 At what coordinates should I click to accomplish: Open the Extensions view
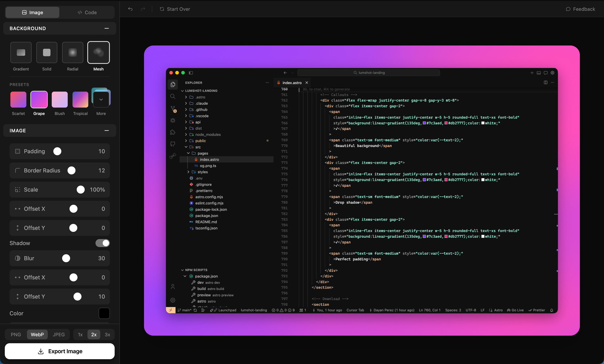tap(173, 132)
